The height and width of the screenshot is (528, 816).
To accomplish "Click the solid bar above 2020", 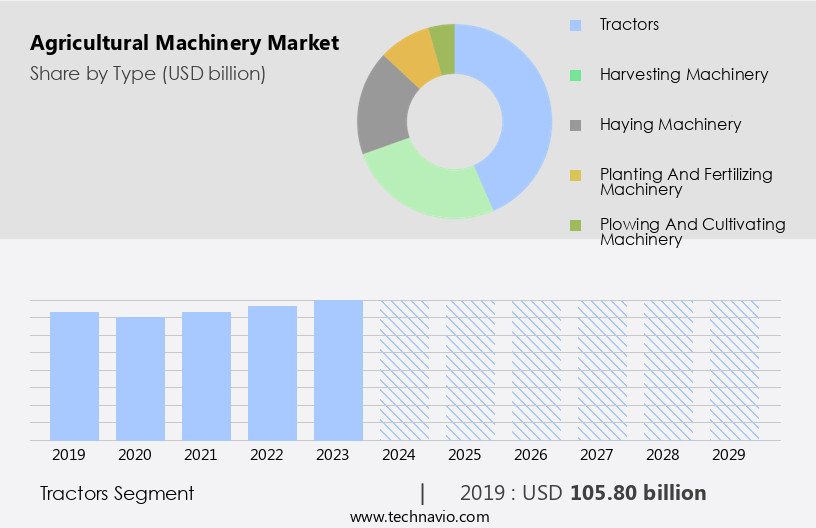I will pyautogui.click(x=141, y=379).
